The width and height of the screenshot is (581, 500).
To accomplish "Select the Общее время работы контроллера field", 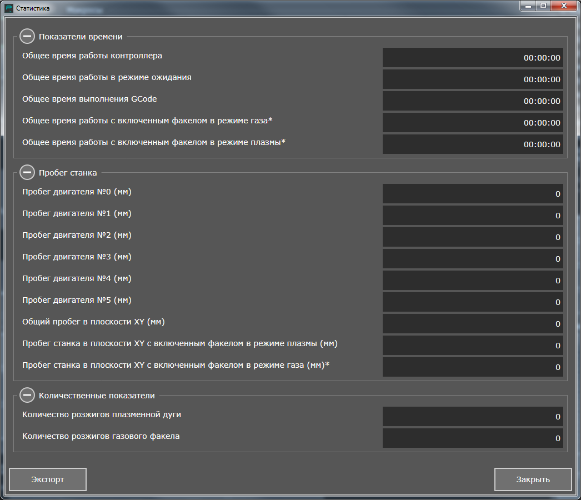I will [x=473, y=57].
